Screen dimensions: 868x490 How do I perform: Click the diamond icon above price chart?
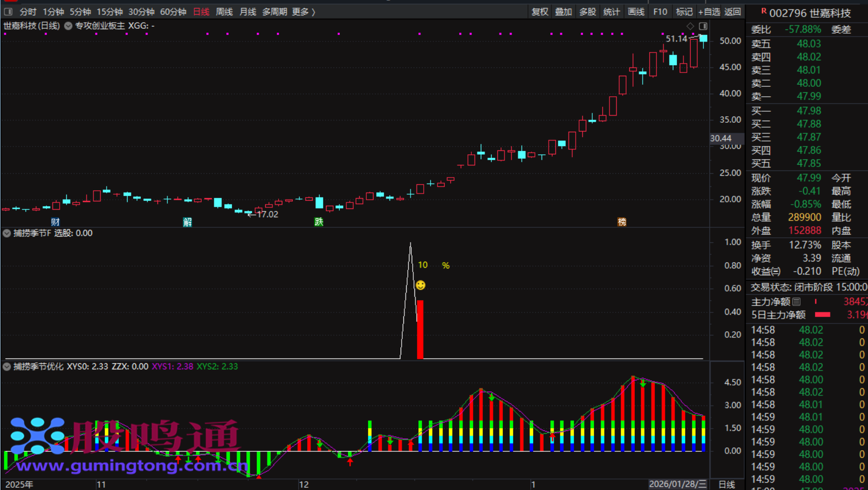click(690, 26)
